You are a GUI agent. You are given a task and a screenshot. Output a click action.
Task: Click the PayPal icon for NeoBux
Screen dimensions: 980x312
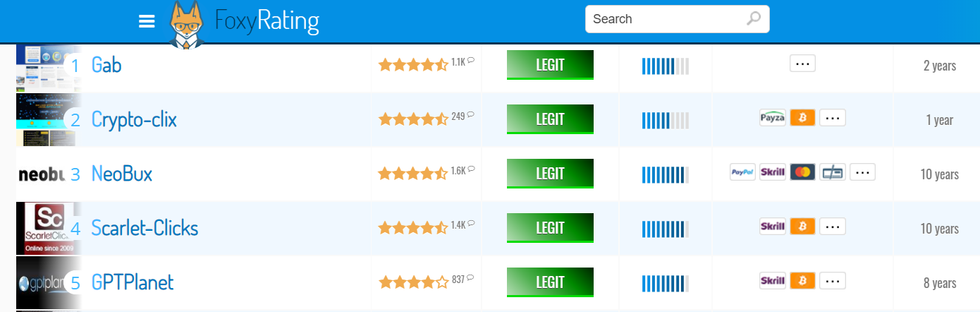point(742,172)
